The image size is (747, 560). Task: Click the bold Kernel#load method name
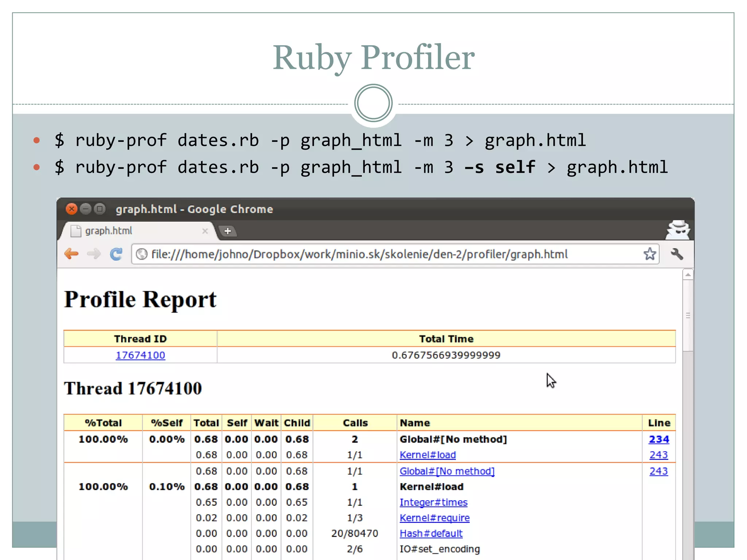coord(431,487)
